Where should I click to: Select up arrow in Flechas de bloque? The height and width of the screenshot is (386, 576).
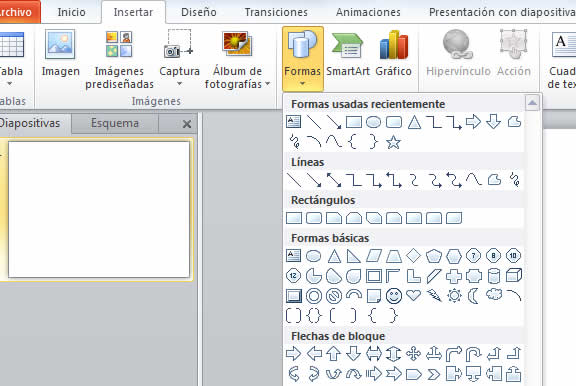[x=334, y=354]
